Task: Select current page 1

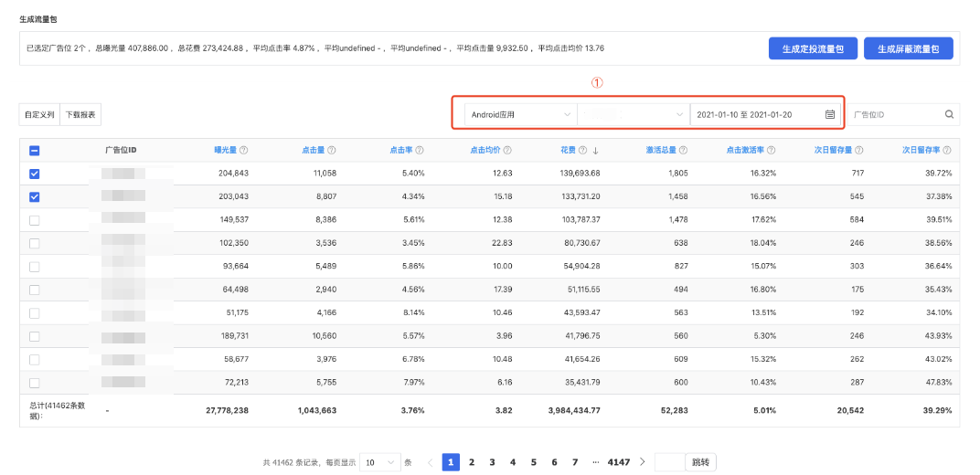Action: point(451,462)
